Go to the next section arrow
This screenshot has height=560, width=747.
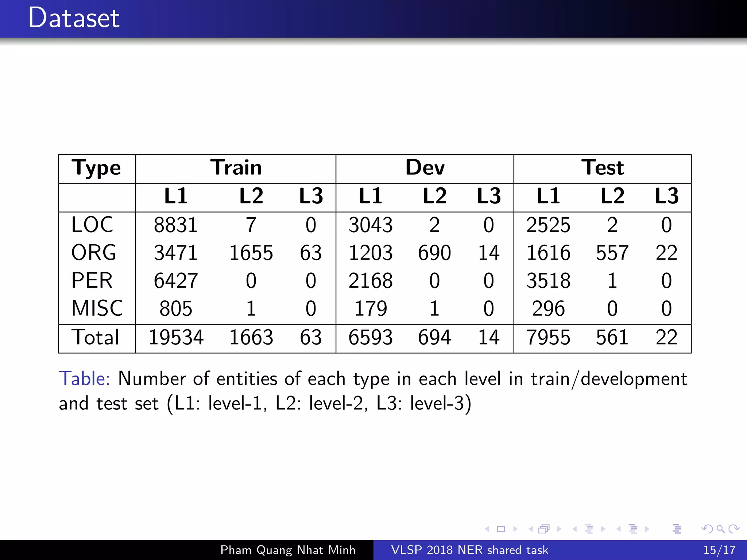click(647, 529)
